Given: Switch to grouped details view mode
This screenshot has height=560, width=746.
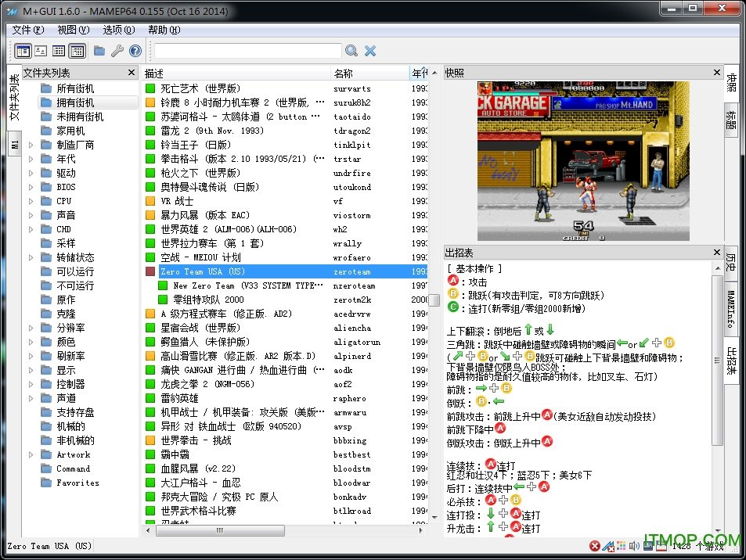Looking at the screenshot, I should tap(77, 50).
